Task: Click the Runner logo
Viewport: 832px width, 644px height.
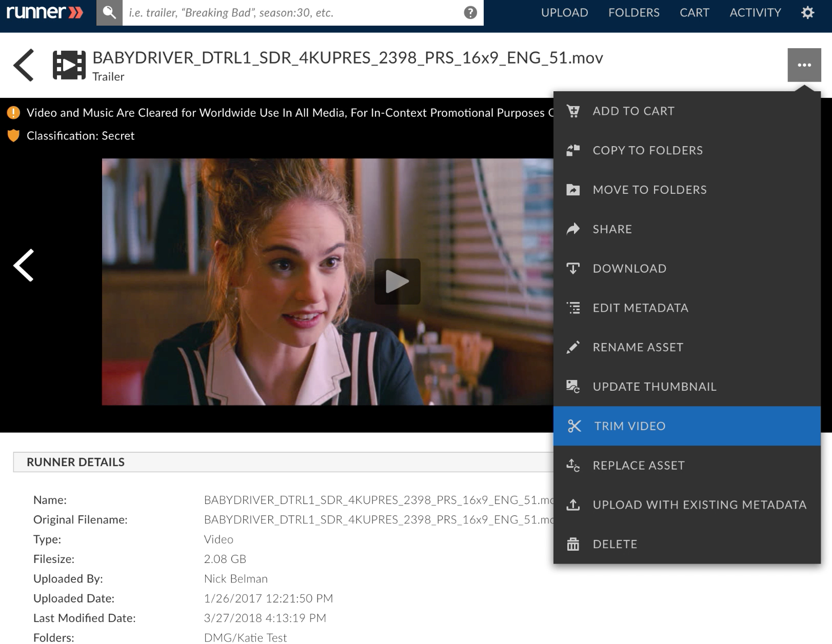Action: tap(45, 12)
